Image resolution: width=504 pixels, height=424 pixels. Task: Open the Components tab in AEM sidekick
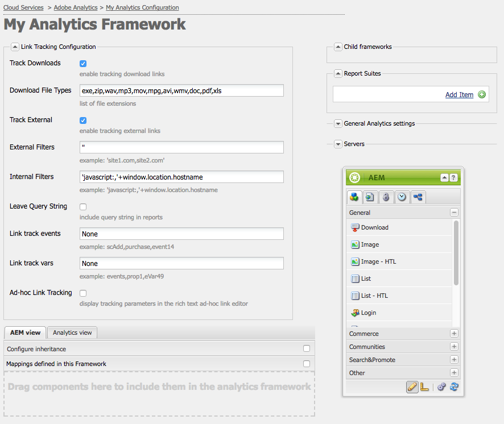(x=354, y=197)
